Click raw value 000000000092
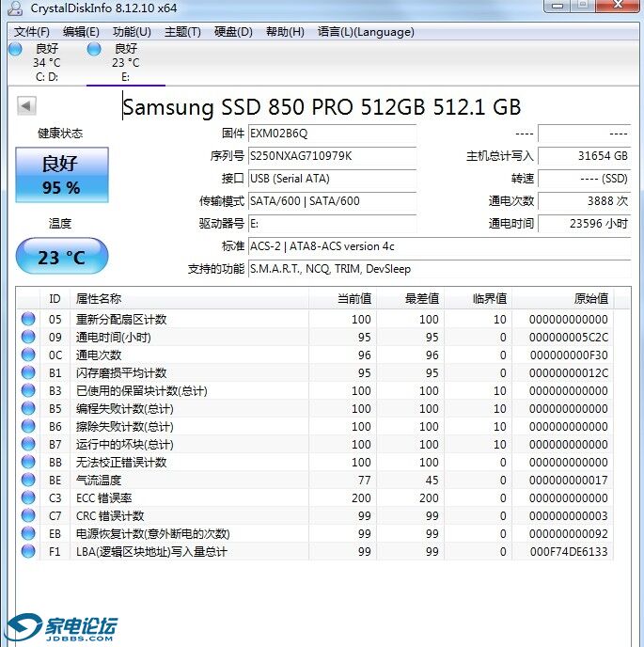The width and height of the screenshot is (644, 647). [x=569, y=534]
